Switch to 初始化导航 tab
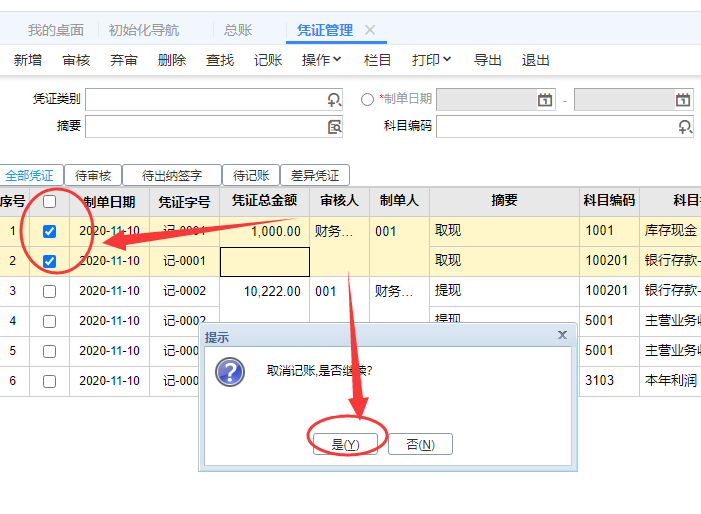This screenshot has height=514, width=701. pyautogui.click(x=144, y=30)
